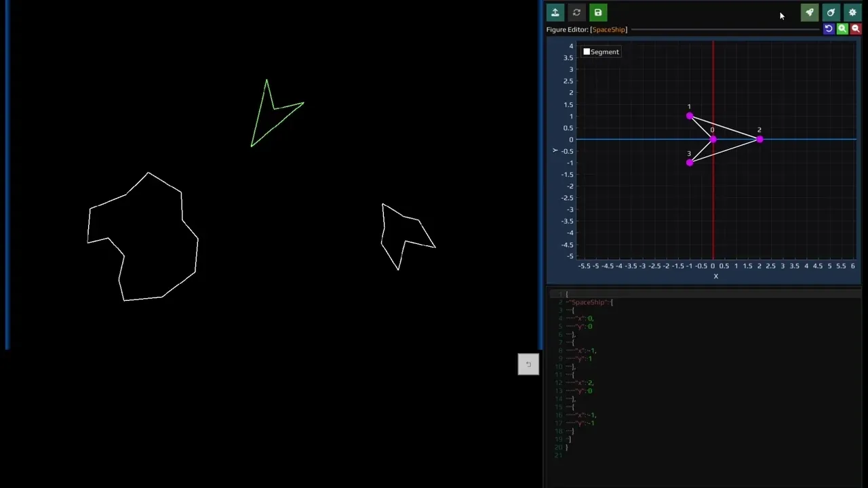
Task: Click the refresh icon in the toolbar
Action: tap(576, 12)
